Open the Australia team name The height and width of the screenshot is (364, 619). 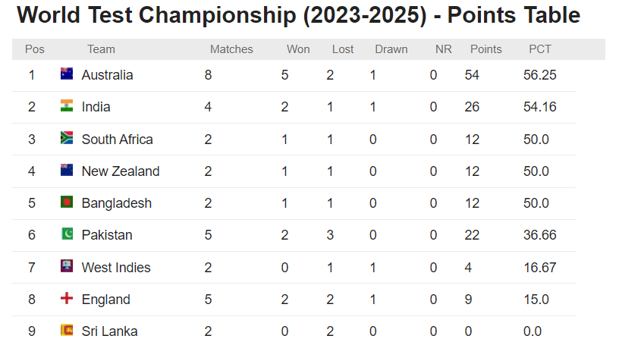point(107,75)
